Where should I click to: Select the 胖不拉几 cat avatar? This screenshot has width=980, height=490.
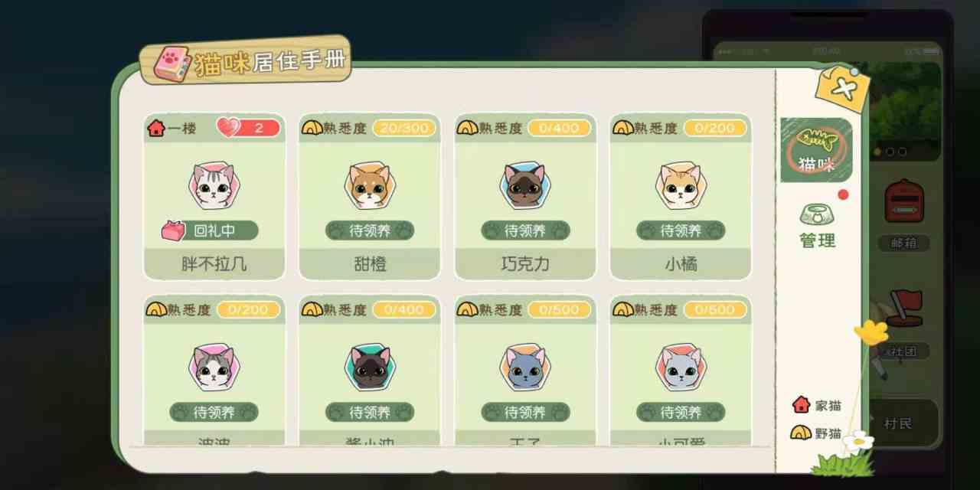[214, 185]
